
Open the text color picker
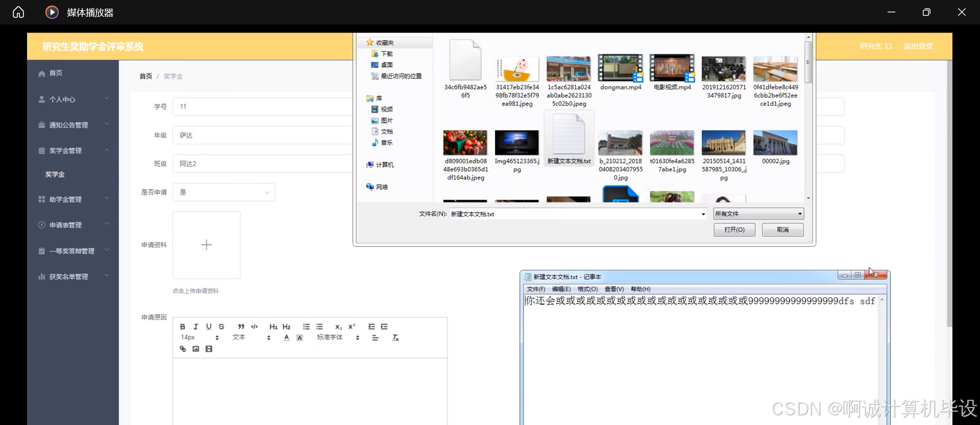point(286,337)
